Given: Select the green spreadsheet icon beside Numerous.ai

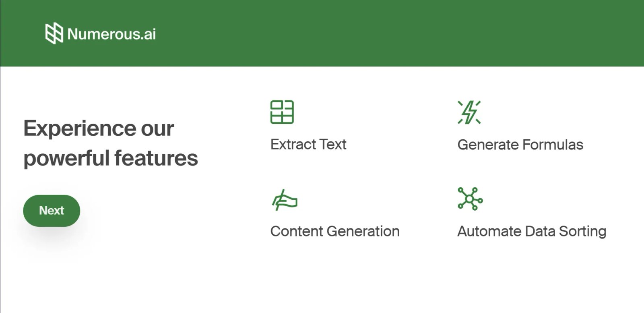Looking at the screenshot, I should click(54, 34).
